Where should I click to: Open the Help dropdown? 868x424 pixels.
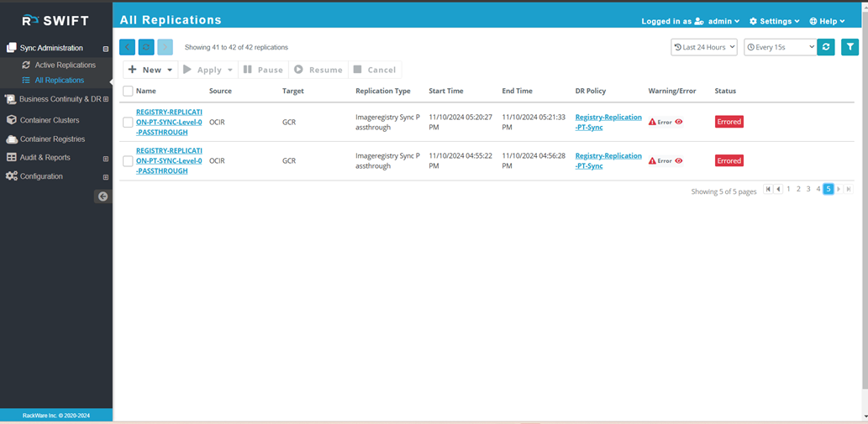pyautogui.click(x=827, y=21)
